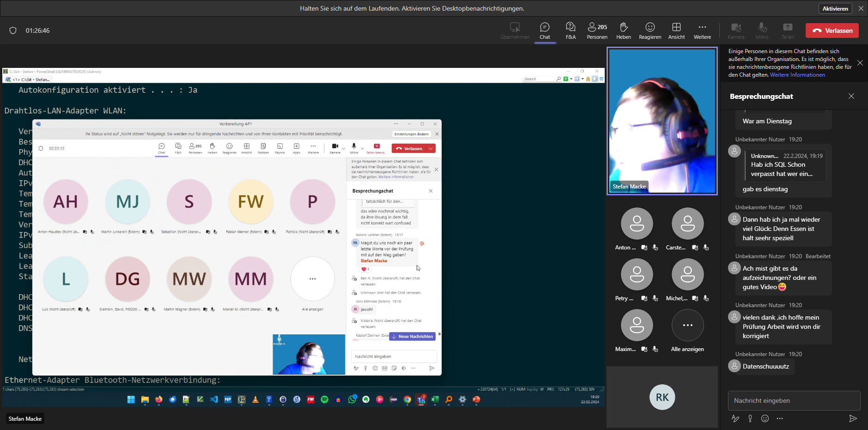This screenshot has width=868, height=430.
Task: Send the chat message arrow
Action: point(853,418)
